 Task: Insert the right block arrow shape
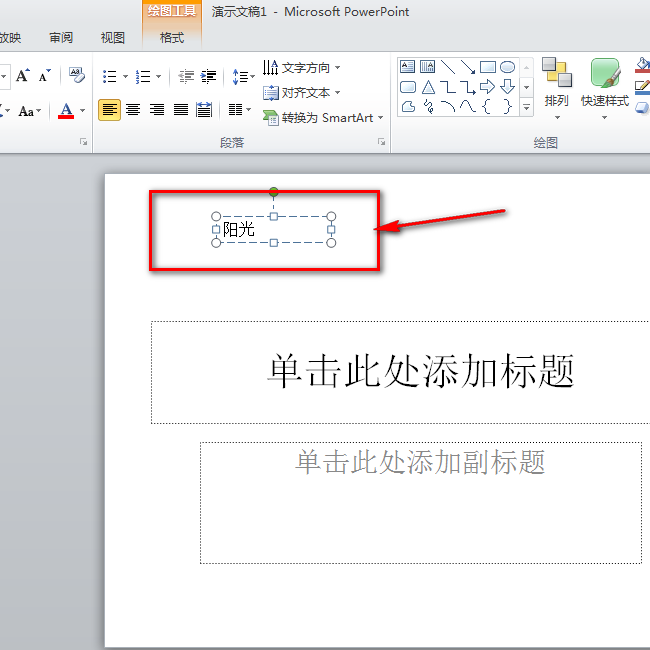pyautogui.click(x=488, y=87)
